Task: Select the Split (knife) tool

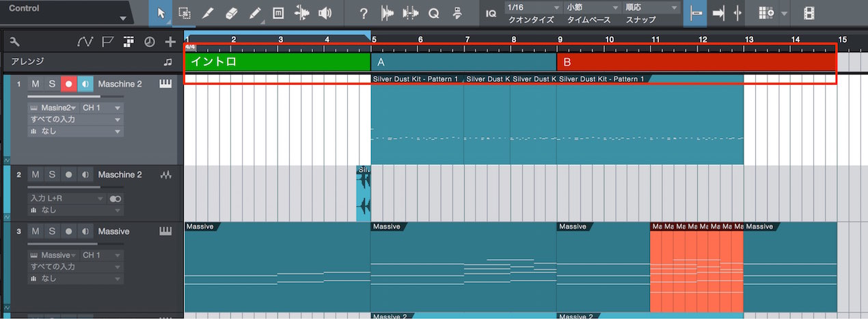Action: tap(208, 13)
